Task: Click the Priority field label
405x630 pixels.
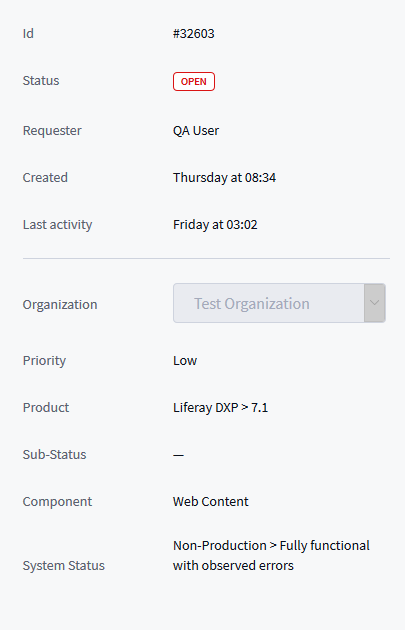Action: [x=44, y=360]
